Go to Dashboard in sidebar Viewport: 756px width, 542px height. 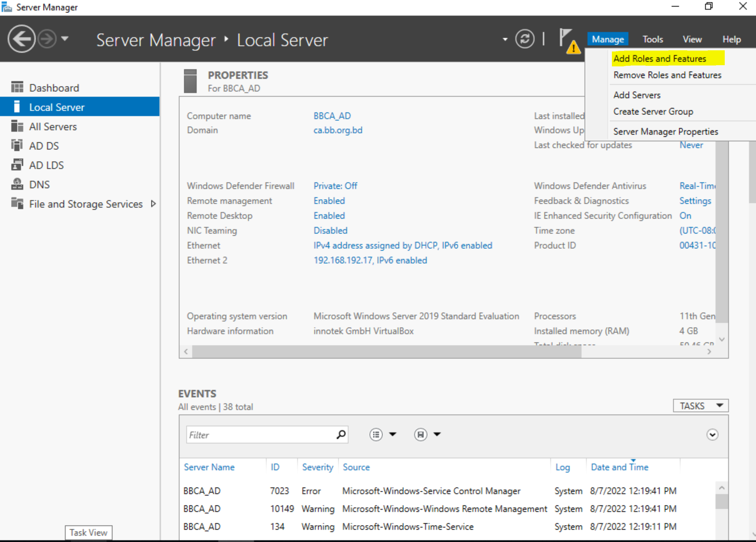pyautogui.click(x=54, y=88)
